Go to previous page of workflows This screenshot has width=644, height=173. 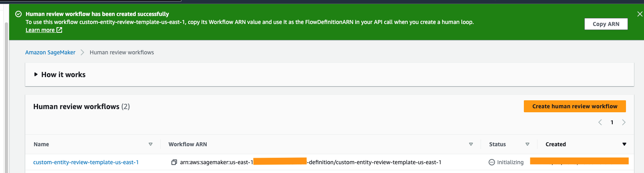pyautogui.click(x=600, y=122)
